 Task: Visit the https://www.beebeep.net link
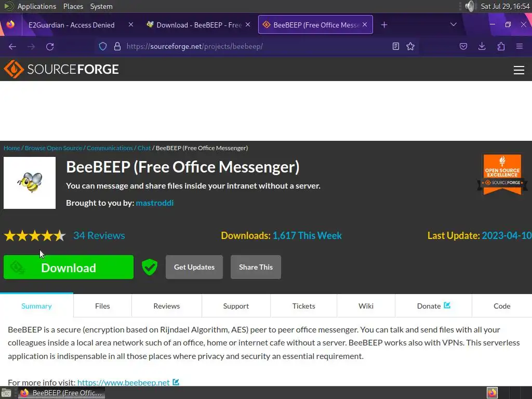point(124,382)
